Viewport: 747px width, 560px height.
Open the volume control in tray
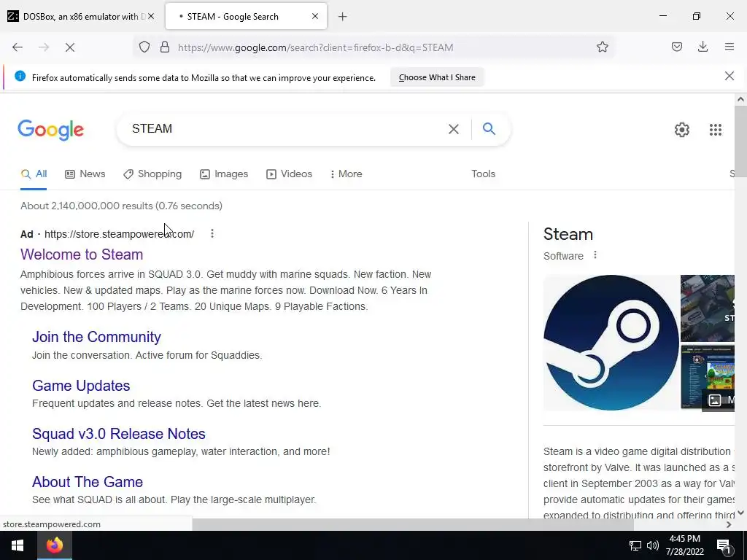tap(653, 545)
